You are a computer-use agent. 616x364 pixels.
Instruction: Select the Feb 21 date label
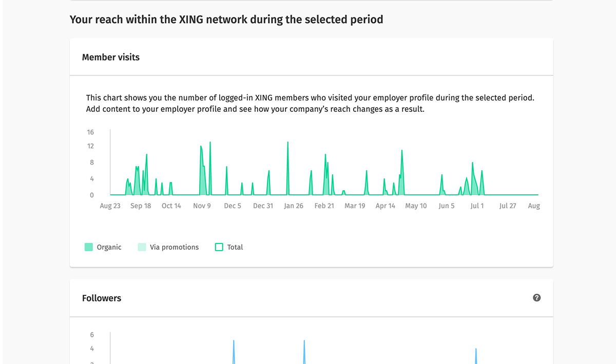click(324, 206)
